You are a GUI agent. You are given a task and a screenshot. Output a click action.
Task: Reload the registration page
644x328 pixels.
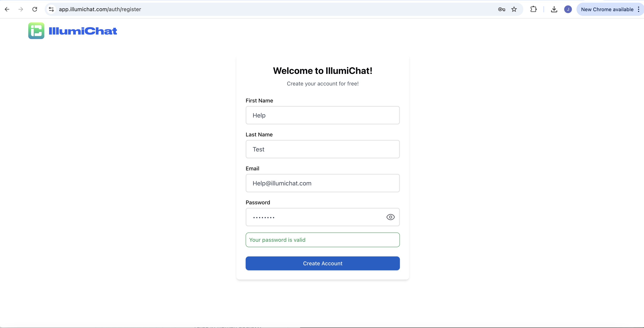pyautogui.click(x=35, y=9)
